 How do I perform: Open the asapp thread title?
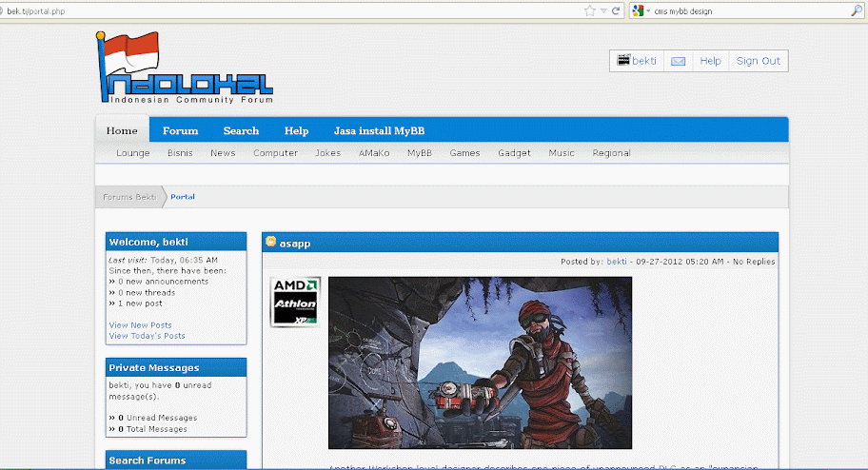(294, 243)
